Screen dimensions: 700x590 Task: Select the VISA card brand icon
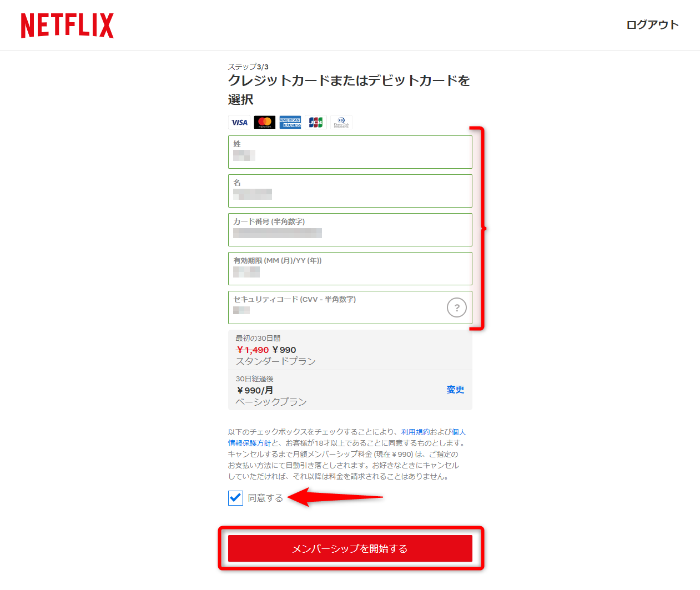(x=239, y=122)
